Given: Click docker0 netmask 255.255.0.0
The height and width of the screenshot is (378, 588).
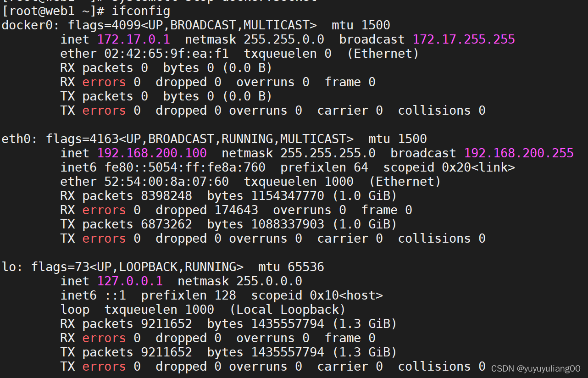Looking at the screenshot, I should point(284,39).
